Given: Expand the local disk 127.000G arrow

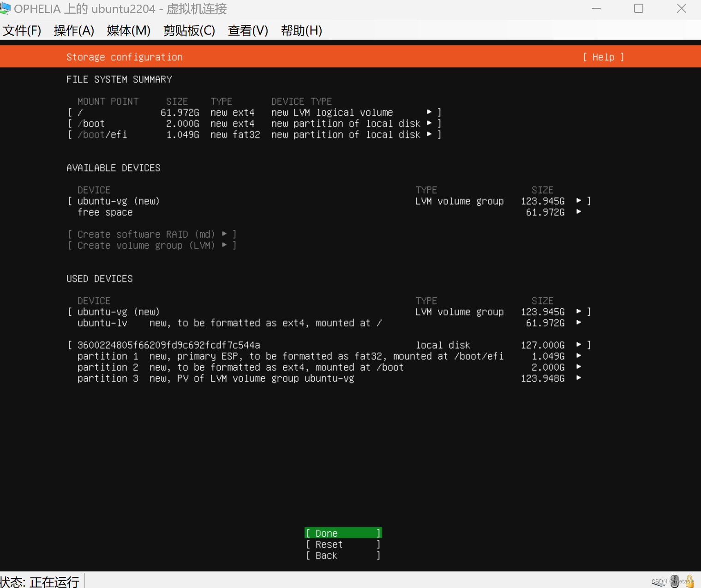Looking at the screenshot, I should [579, 345].
